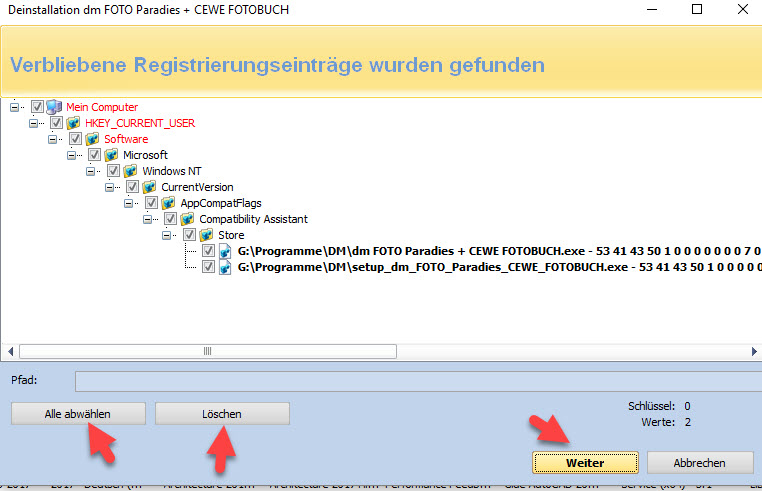The image size is (762, 491).
Task: Uncheck the Compatibility Assistant checkbox
Action: [170, 219]
